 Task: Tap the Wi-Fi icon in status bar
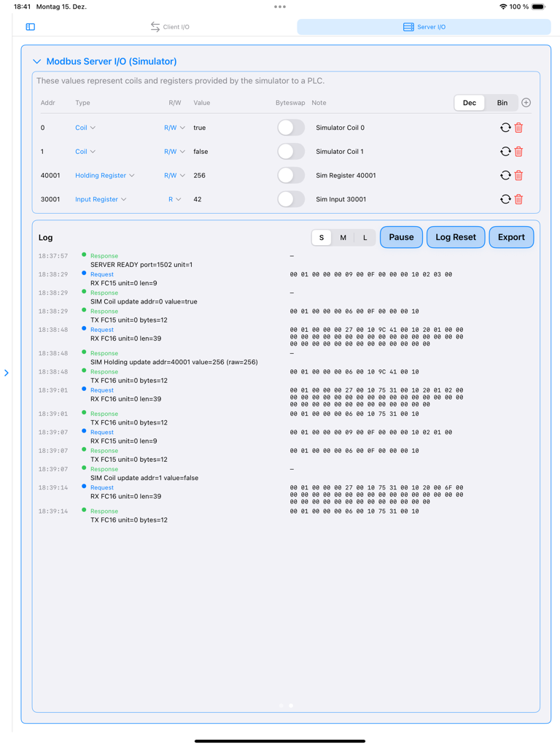[x=503, y=7]
